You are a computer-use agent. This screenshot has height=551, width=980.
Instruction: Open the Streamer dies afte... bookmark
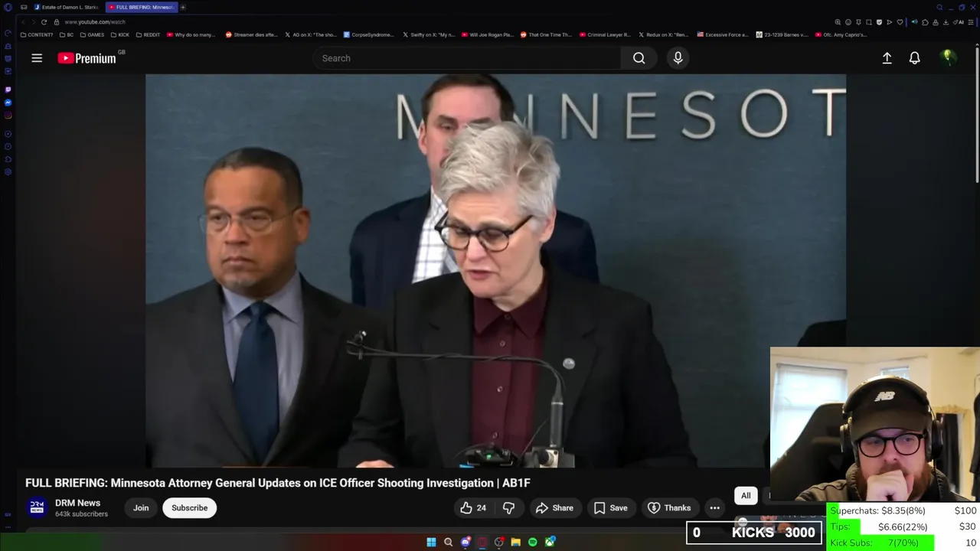click(x=251, y=34)
